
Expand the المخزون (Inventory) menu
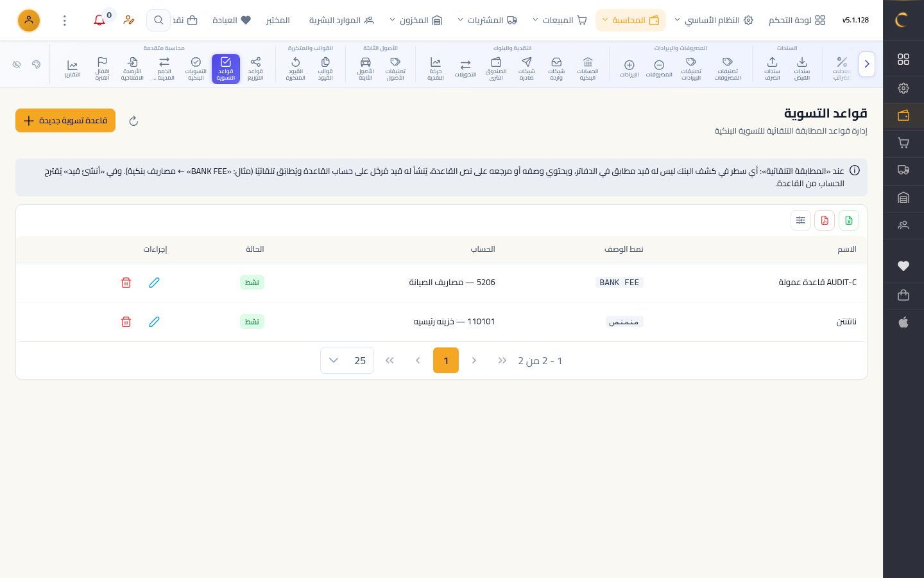pyautogui.click(x=416, y=21)
